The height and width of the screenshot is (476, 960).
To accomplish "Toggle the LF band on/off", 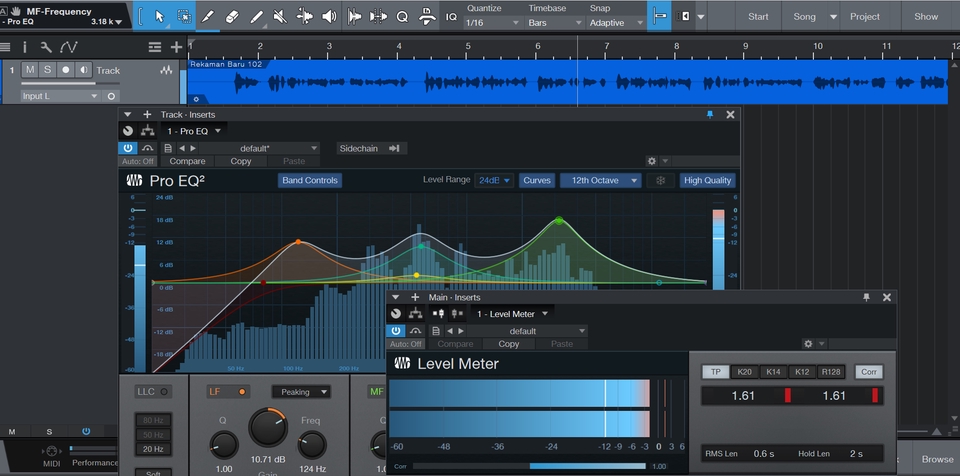I will [242, 392].
